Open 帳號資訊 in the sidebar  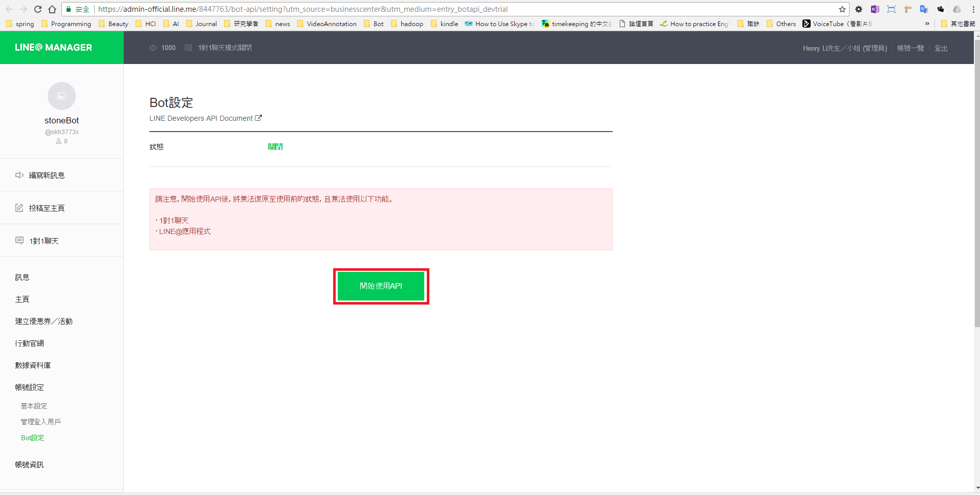coord(29,464)
